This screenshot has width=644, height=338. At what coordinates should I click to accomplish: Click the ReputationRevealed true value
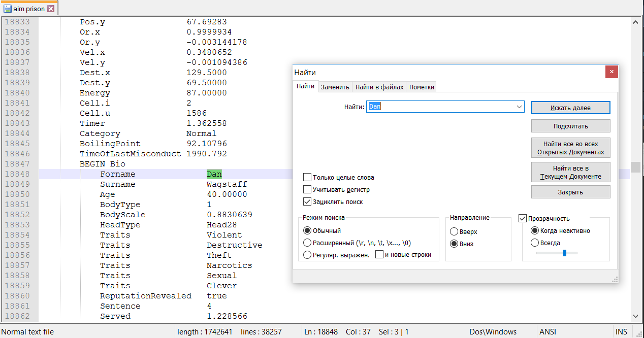pos(217,296)
